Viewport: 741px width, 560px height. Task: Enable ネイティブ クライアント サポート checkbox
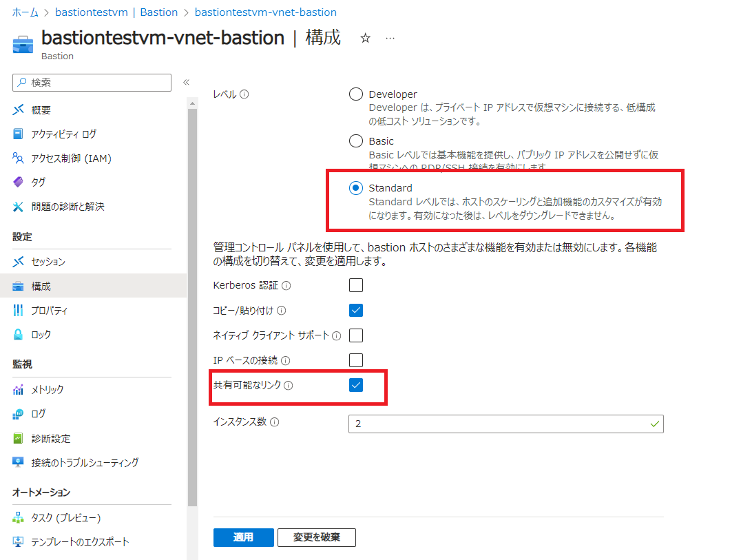[x=356, y=335]
